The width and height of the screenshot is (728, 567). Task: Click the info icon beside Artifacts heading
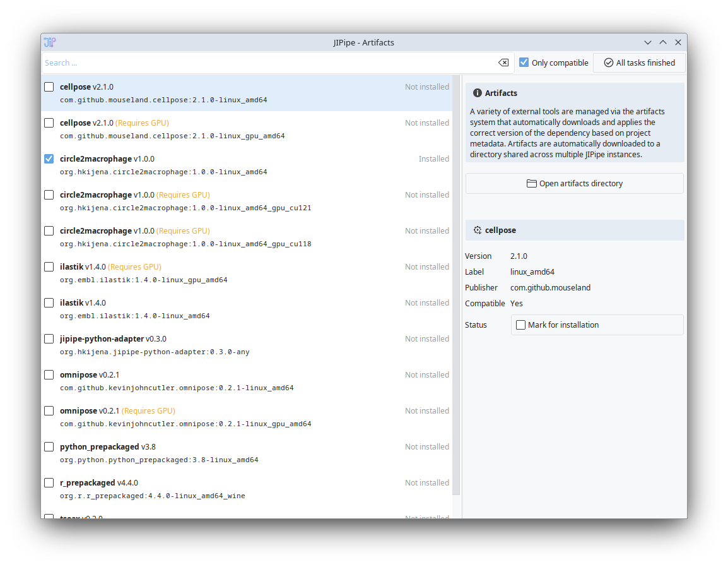point(478,93)
